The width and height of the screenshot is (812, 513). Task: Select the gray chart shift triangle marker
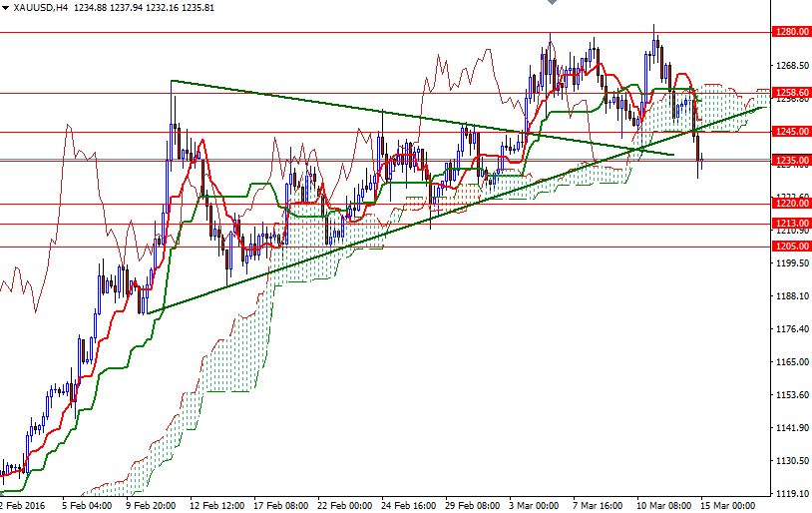(549, 5)
